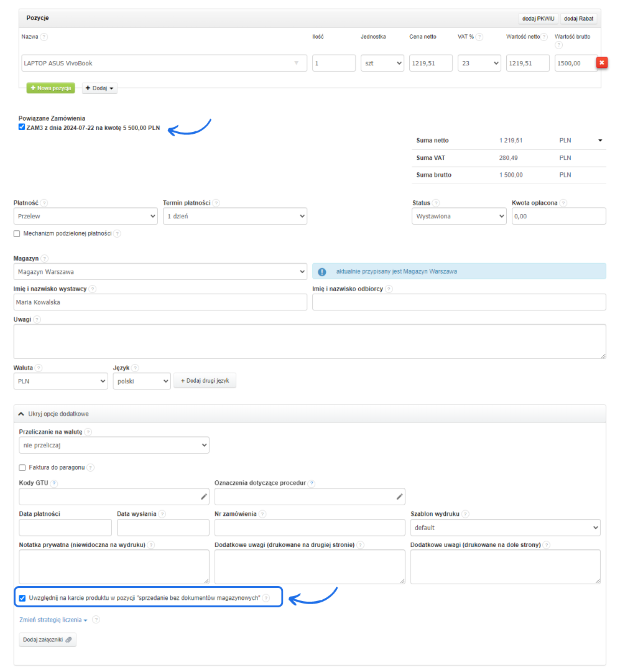Click the pencil icon in Kody GTU

point(203,497)
